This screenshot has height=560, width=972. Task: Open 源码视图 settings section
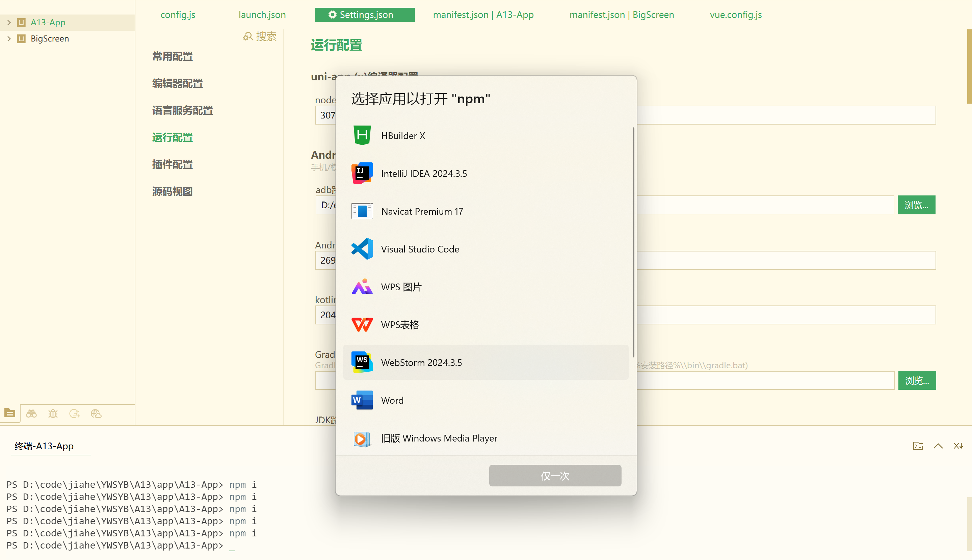click(172, 191)
